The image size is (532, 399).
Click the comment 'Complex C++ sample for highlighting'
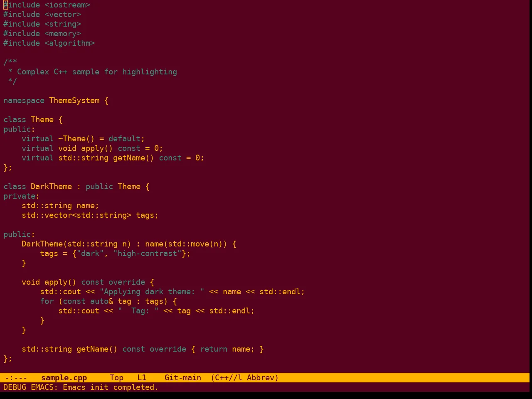(97, 72)
